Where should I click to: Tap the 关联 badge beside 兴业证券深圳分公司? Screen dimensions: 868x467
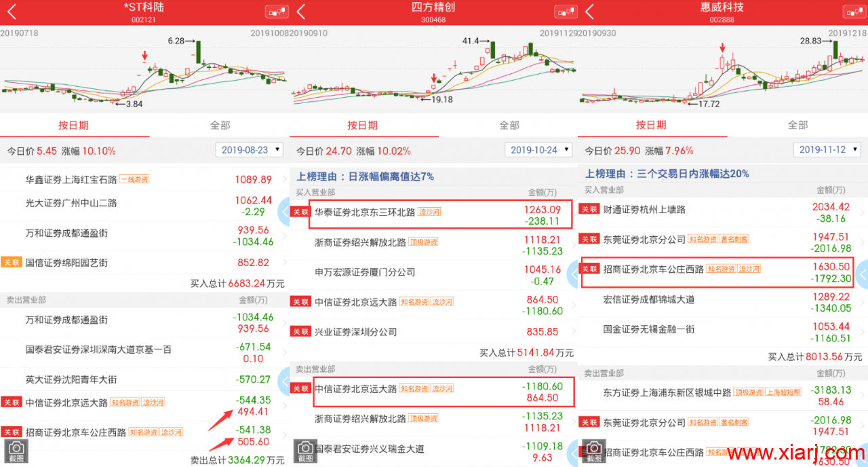pyautogui.click(x=300, y=332)
